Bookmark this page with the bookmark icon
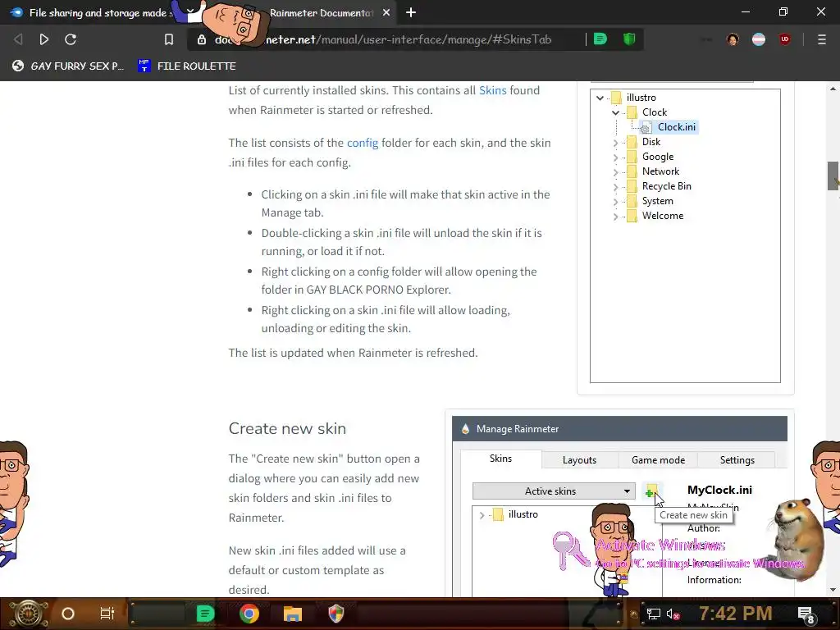Screen dimensions: 840x630 tap(169, 39)
